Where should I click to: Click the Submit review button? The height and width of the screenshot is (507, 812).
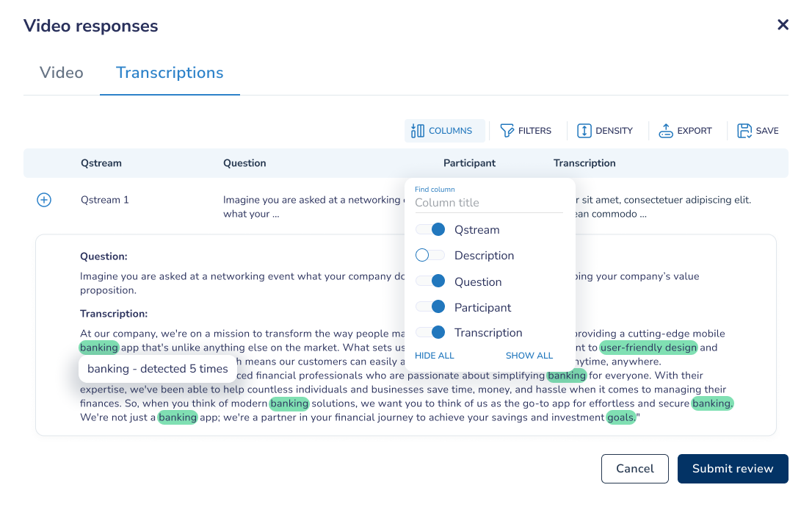[733, 469]
